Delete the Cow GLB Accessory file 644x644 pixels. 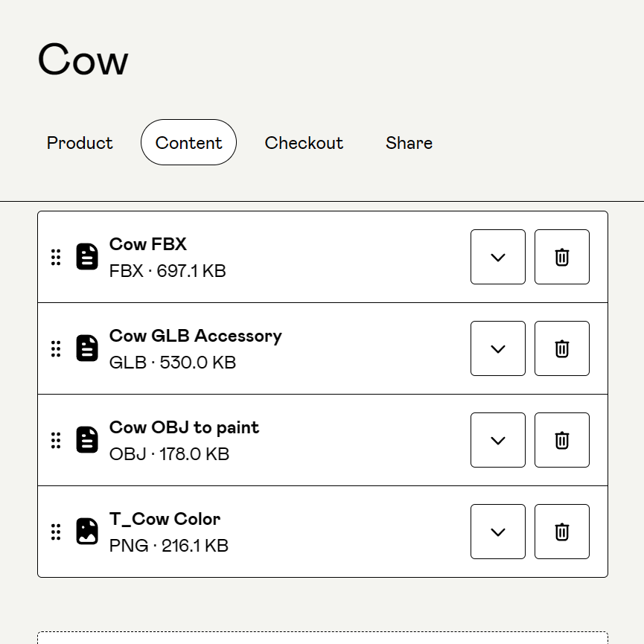click(x=562, y=348)
